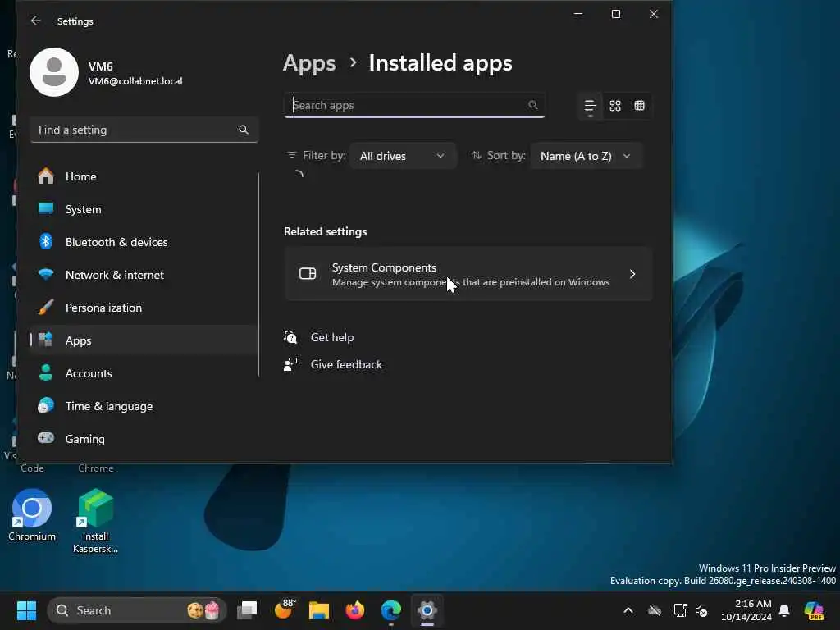Maximize the Settings window
The width and height of the screenshot is (840, 630).
(x=616, y=14)
